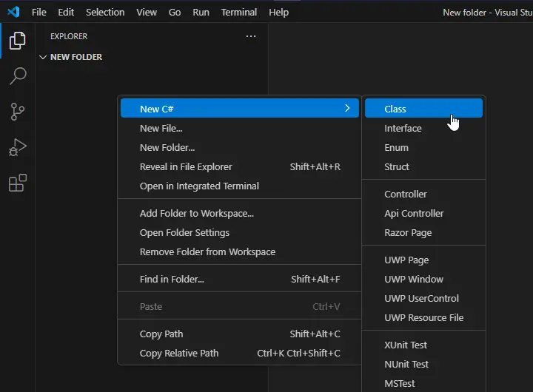Open Explorer's more actions ellipsis
The height and width of the screenshot is (392, 533).
point(251,36)
